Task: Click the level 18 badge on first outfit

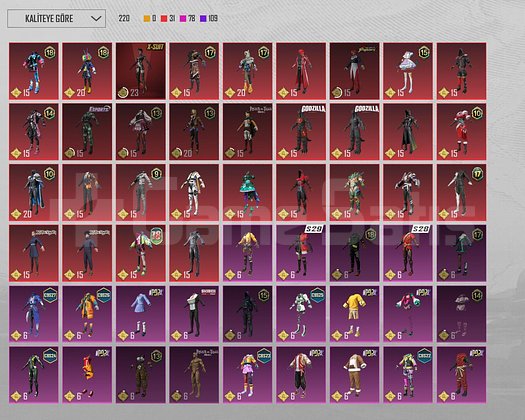Action: tap(50, 53)
